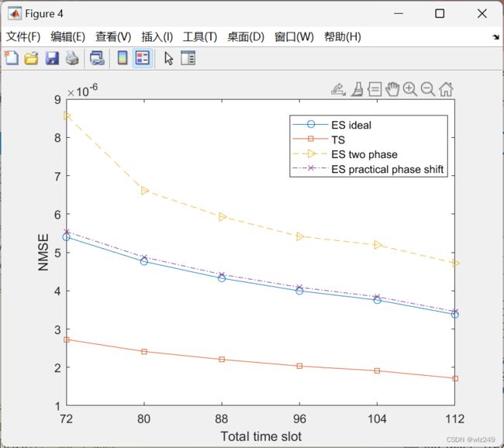Open the 查看(V) menu
This screenshot has height=448, width=504.
pyautogui.click(x=113, y=36)
